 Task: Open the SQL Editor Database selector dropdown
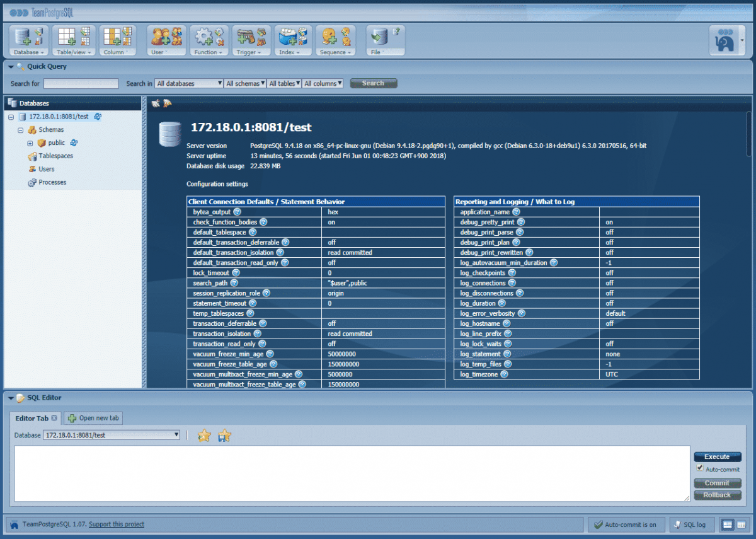pos(112,435)
